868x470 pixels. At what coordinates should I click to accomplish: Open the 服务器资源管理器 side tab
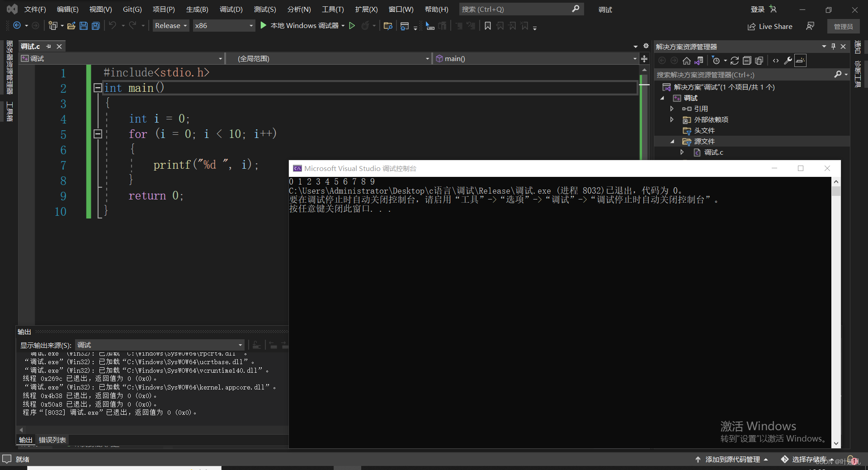click(x=9, y=68)
